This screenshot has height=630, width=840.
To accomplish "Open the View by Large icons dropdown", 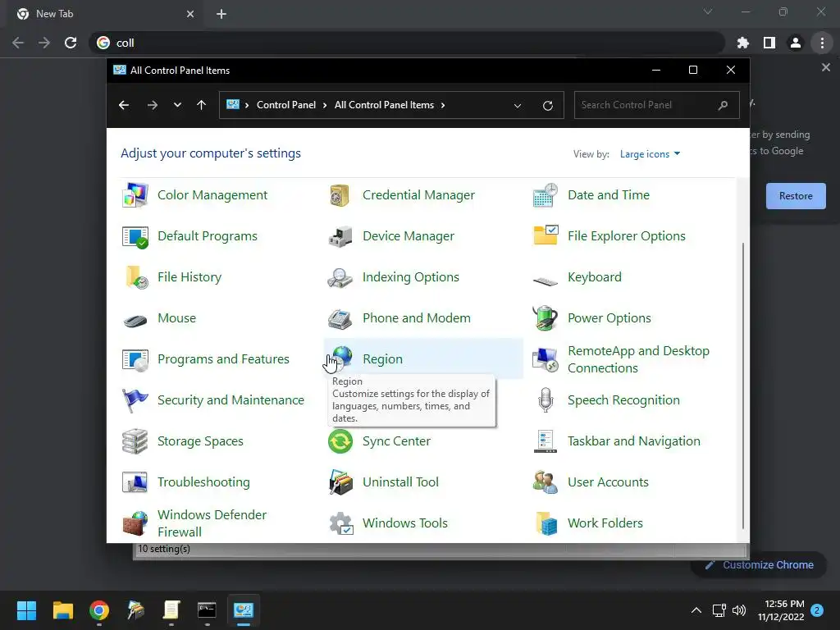I will coord(650,154).
